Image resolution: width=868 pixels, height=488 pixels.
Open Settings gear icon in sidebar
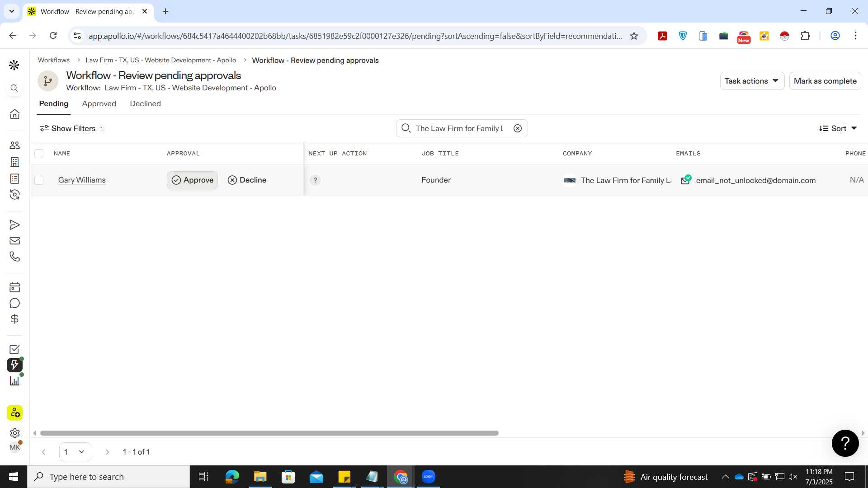click(14, 433)
